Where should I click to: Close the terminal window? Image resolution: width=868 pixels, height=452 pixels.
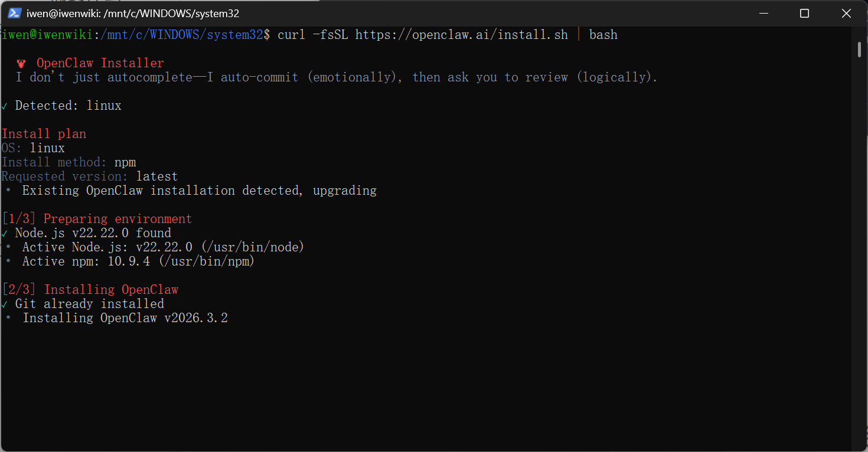[x=846, y=13]
